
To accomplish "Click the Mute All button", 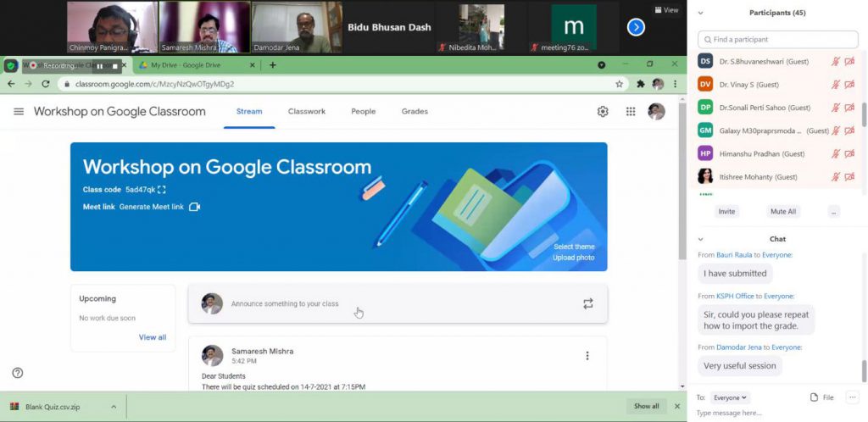I will click(783, 211).
